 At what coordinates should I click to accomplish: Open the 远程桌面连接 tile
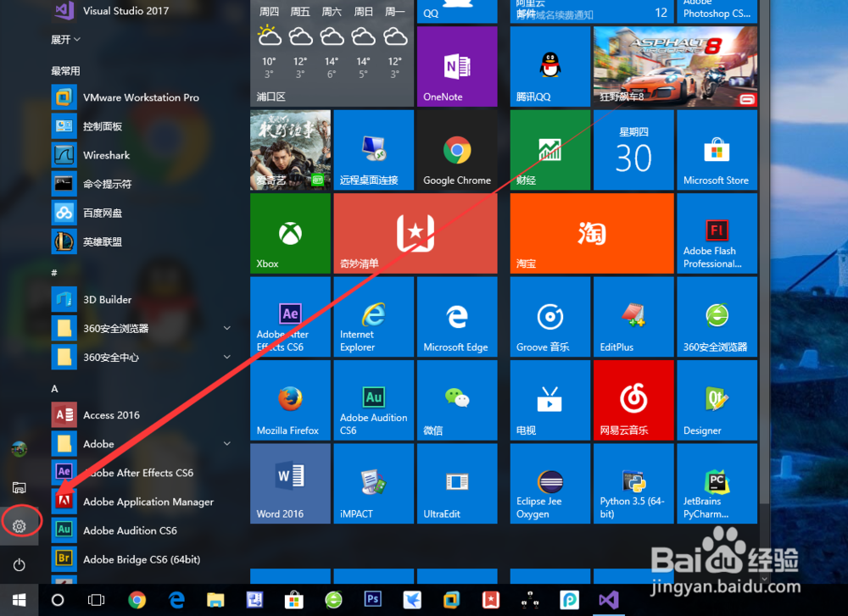[x=374, y=150]
